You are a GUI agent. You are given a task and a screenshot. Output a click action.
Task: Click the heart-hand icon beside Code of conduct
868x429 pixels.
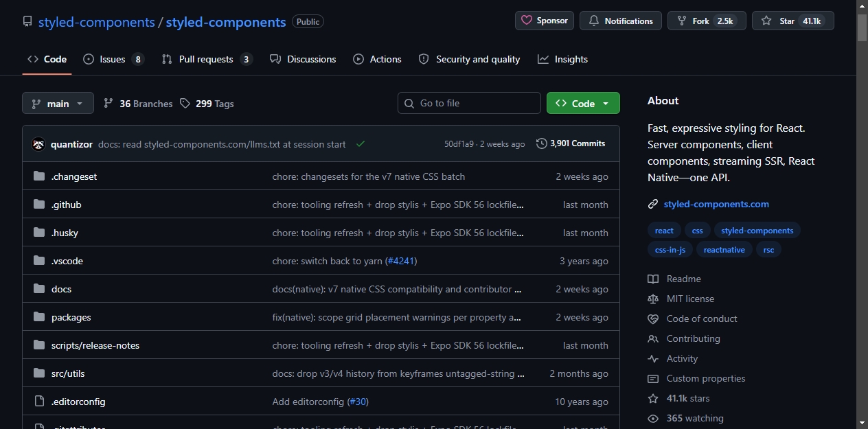tap(653, 318)
